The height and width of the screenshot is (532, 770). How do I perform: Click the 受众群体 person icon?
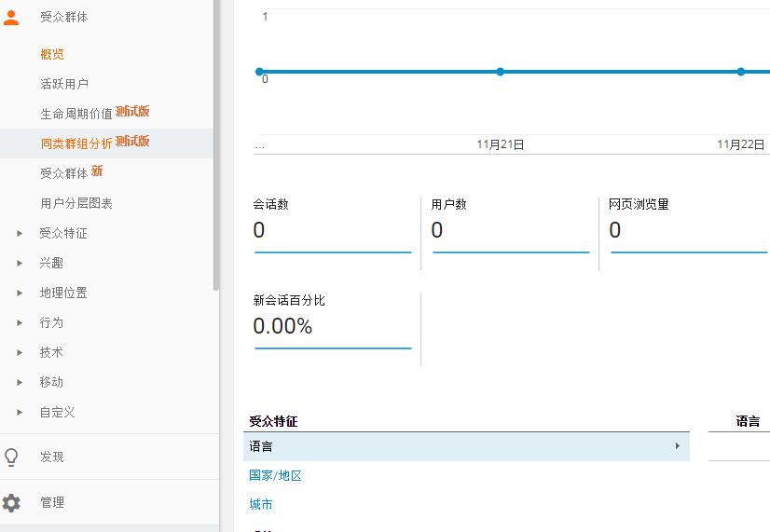pos(11,17)
